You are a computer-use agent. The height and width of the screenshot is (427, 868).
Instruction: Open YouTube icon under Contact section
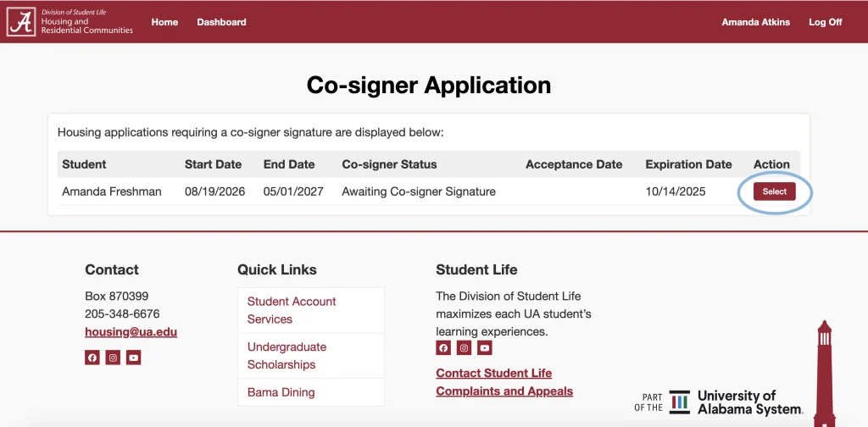tap(133, 358)
